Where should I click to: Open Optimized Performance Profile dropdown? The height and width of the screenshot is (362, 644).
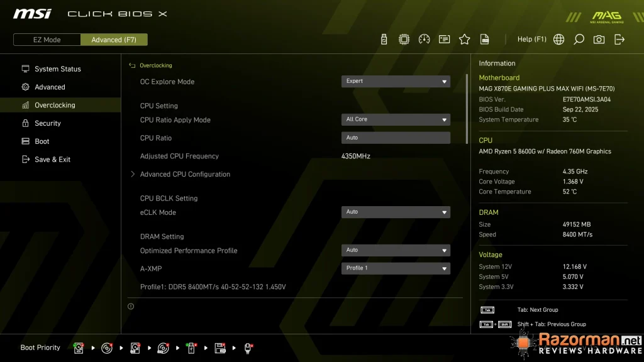[x=396, y=250]
